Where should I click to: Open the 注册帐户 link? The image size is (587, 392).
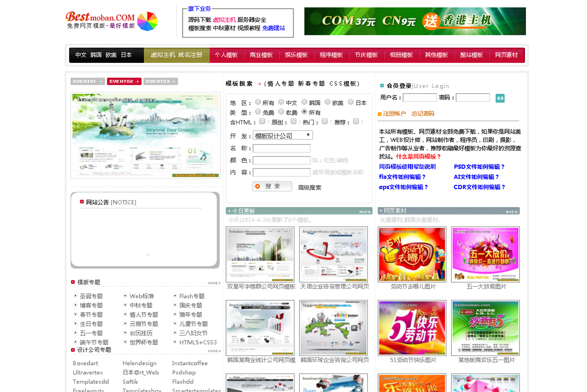click(394, 114)
